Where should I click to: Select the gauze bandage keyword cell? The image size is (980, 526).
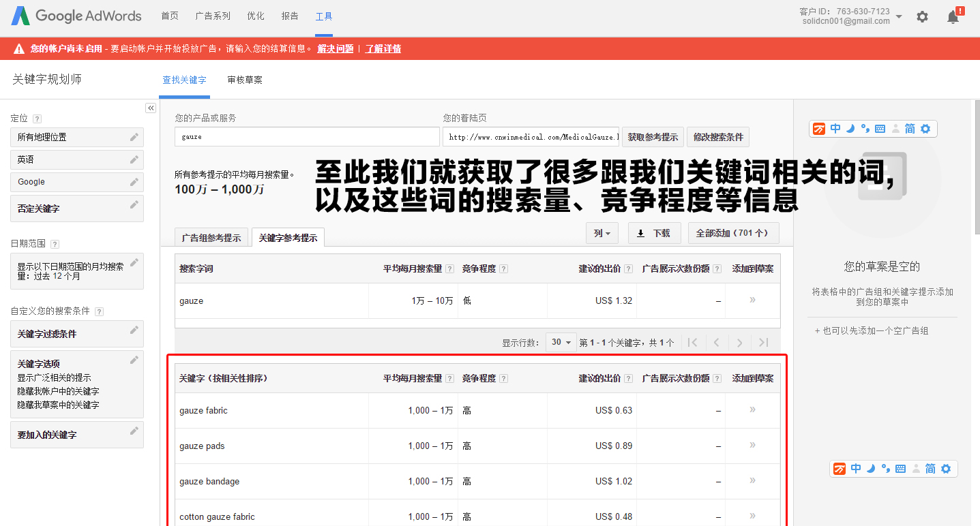[272, 481]
